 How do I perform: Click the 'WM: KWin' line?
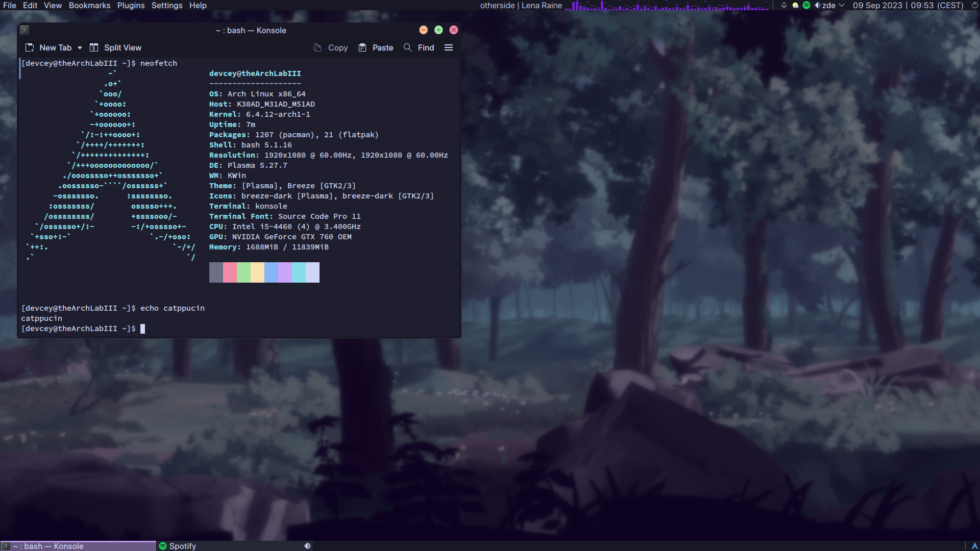pos(227,176)
